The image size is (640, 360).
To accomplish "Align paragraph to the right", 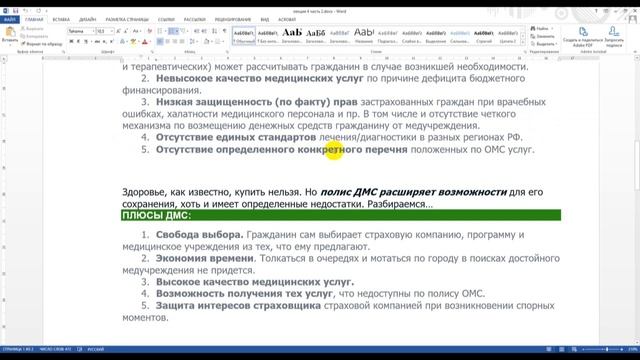I will click(x=175, y=42).
